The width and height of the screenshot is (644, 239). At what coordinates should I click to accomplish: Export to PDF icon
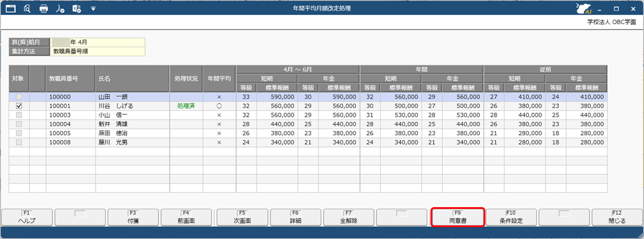[x=60, y=8]
